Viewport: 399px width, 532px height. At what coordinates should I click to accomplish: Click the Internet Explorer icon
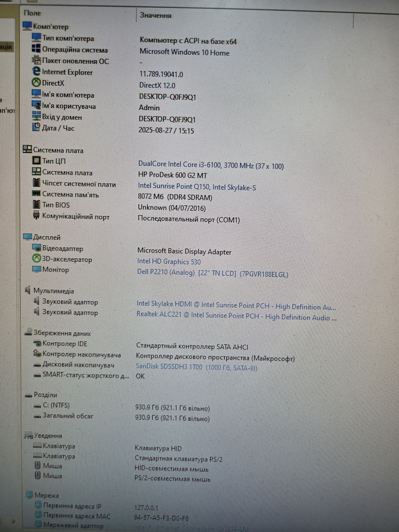point(36,71)
